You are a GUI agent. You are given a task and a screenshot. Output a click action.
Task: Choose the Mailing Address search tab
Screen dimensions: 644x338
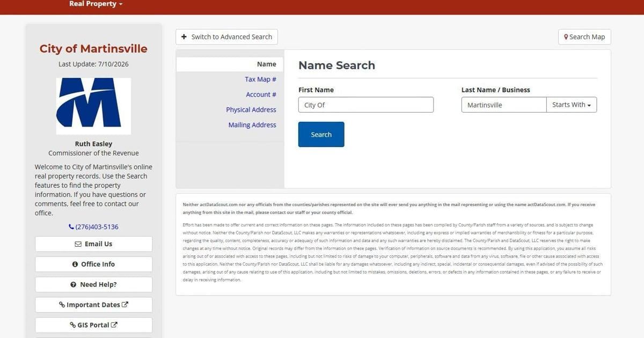(252, 125)
